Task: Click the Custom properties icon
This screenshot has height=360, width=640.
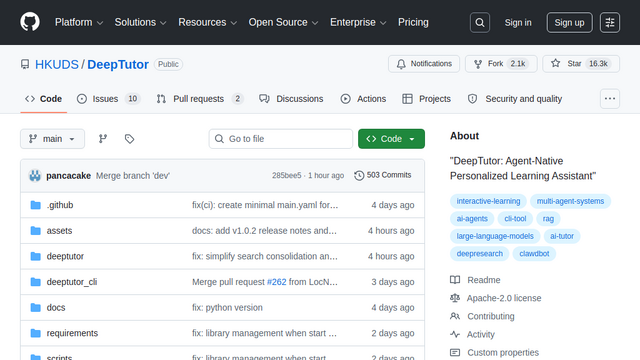Action: tap(455, 352)
